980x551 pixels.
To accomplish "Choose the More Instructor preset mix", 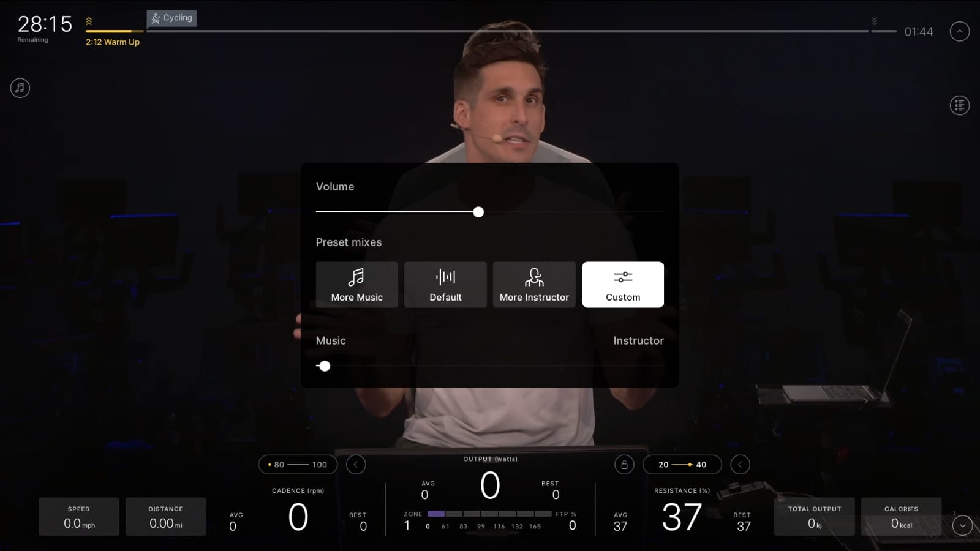I will (x=534, y=285).
